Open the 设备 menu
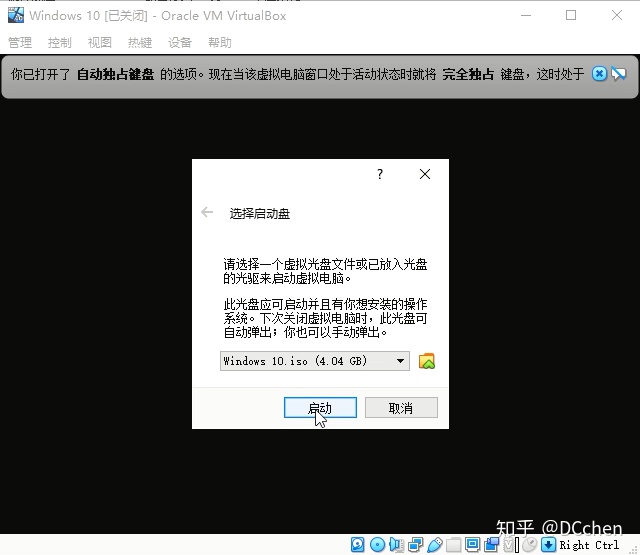The width and height of the screenshot is (640, 555). [x=180, y=42]
